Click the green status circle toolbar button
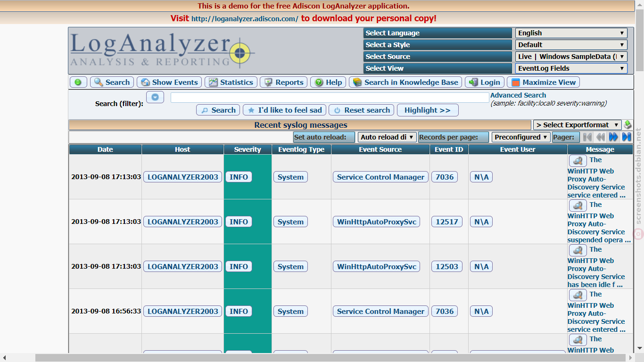644x362 pixels. 78,82
